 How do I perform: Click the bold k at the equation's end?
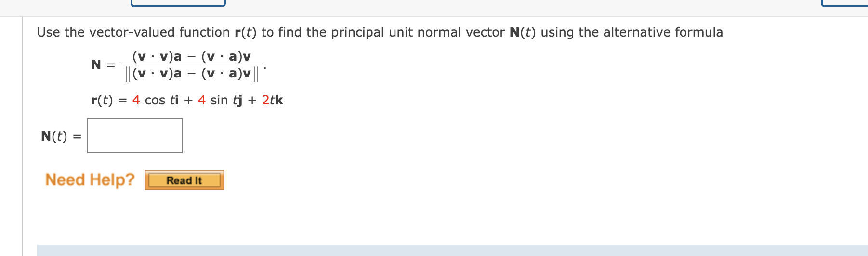(x=279, y=100)
